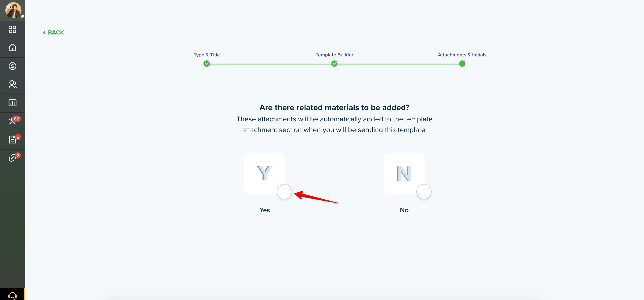
Task: Go back with the BACK link
Action: pyautogui.click(x=53, y=32)
